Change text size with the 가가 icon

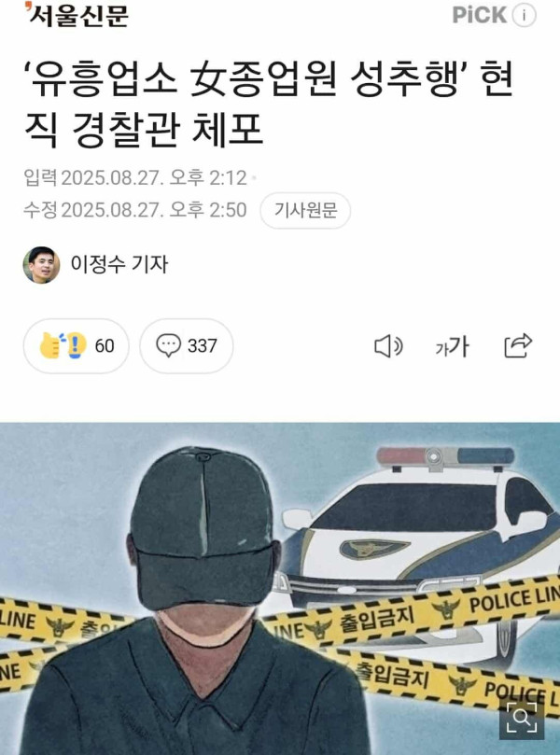(452, 346)
